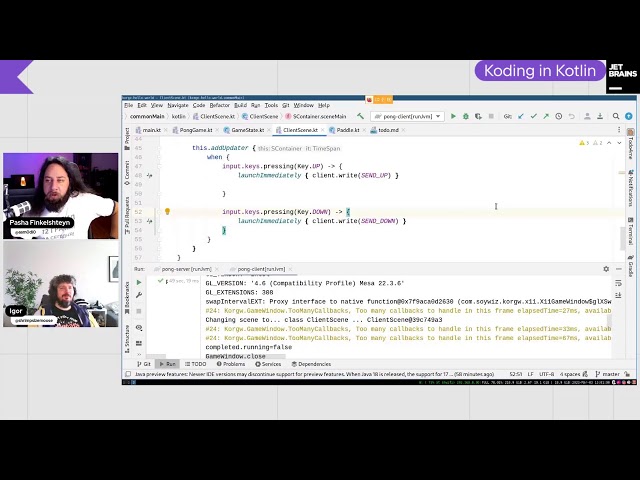Toggle soft-wrap in the console output
Screen dimensions: 640x480
coord(618,283)
